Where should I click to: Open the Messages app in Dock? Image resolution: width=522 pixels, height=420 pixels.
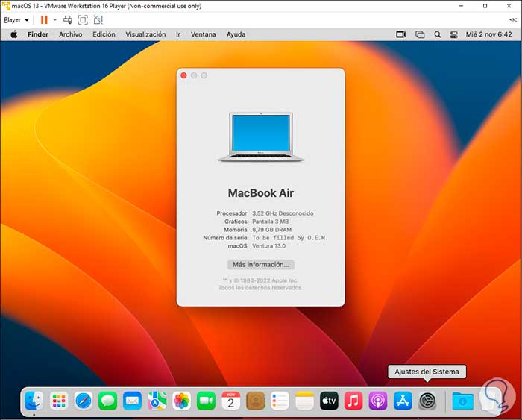pos(108,401)
